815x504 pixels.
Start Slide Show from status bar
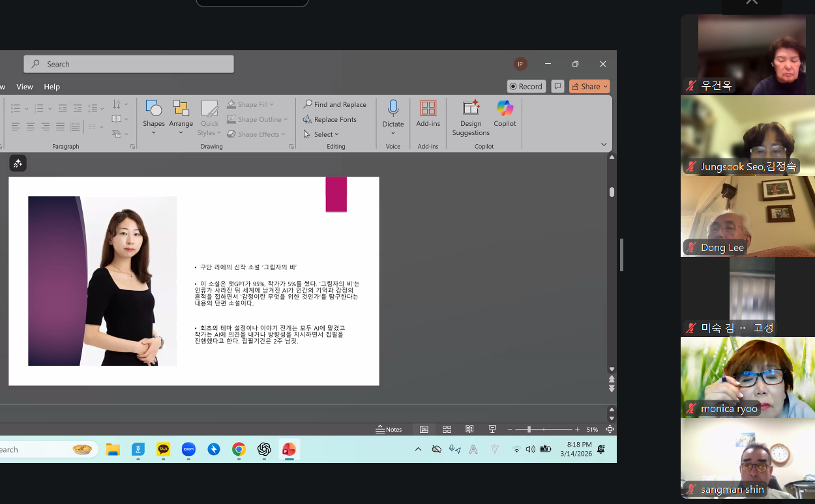(x=492, y=429)
